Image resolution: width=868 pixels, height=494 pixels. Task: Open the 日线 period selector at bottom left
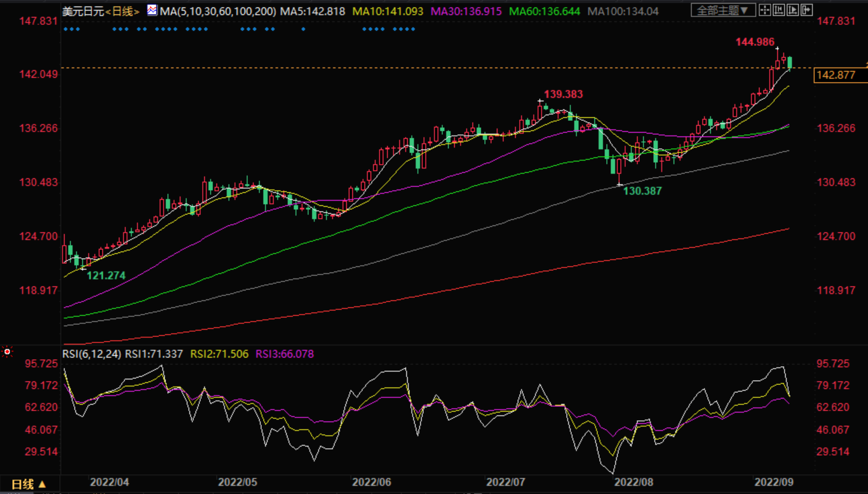(28, 484)
